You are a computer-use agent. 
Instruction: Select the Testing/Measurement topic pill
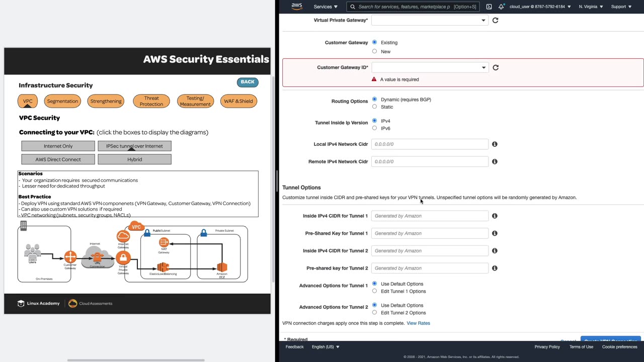[195, 101]
